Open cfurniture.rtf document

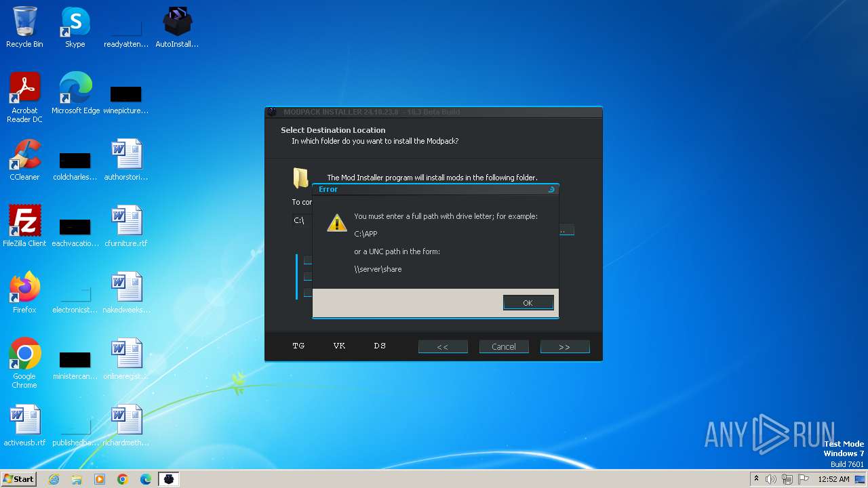(126, 226)
